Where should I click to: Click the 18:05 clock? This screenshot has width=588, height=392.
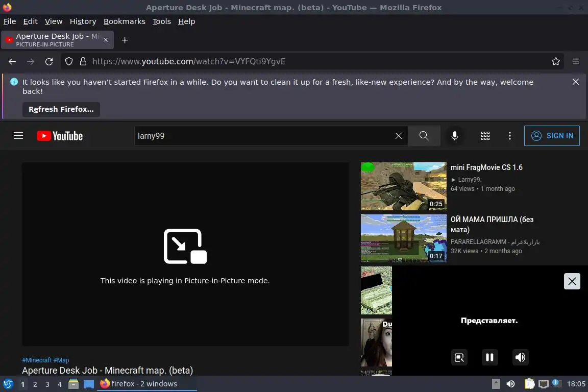point(576,384)
